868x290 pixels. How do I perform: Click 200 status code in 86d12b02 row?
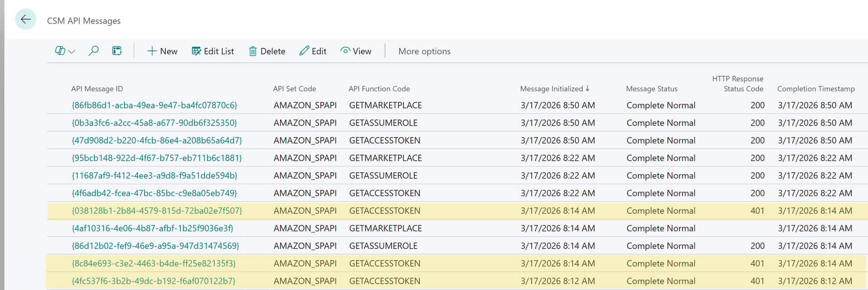pyautogui.click(x=757, y=246)
